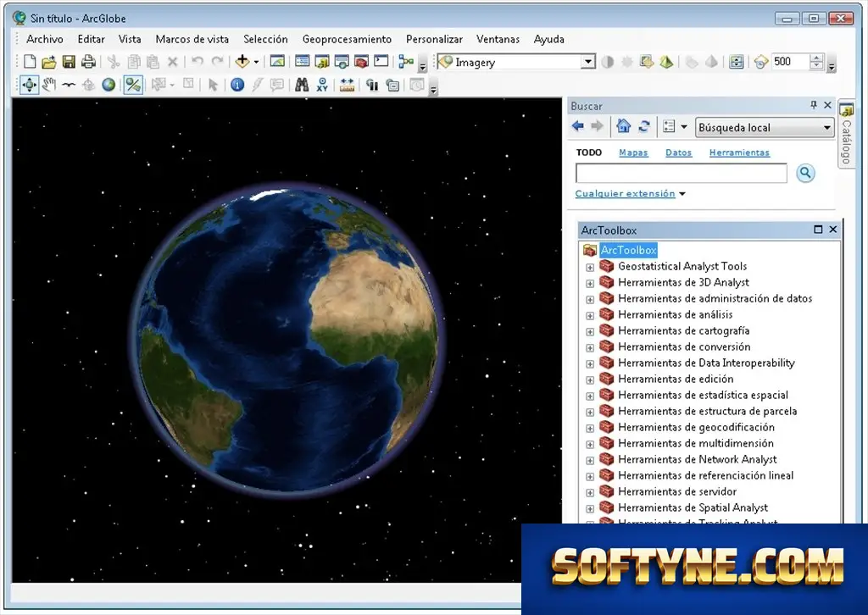The width and height of the screenshot is (868, 615).
Task: Select the Measure ruler tool
Action: coord(347,85)
